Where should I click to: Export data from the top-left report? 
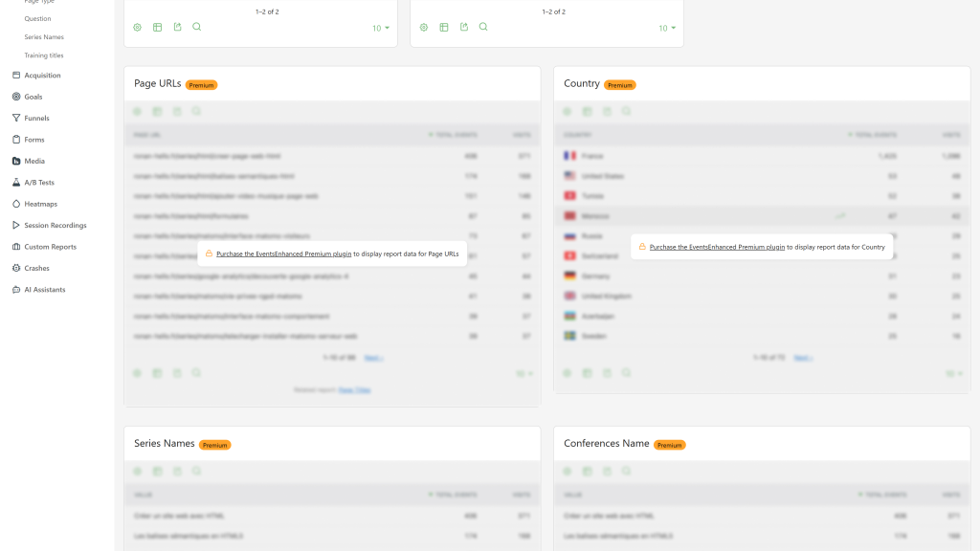point(177,27)
